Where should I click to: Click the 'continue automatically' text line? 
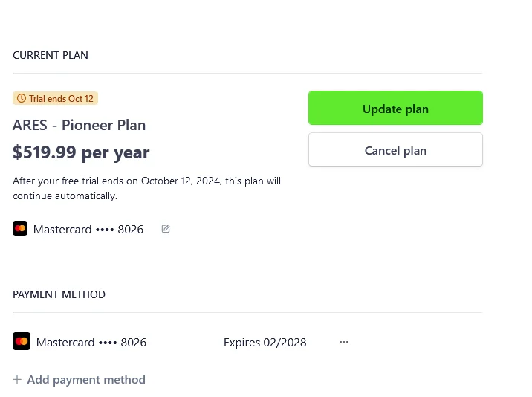65,196
